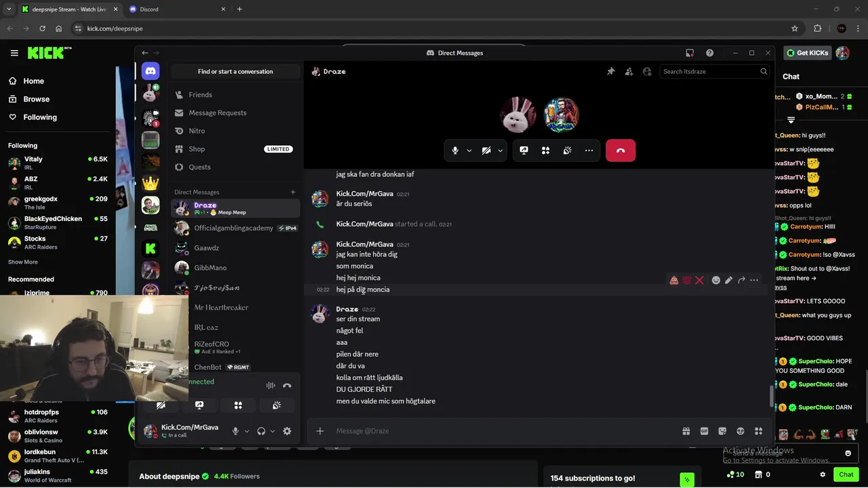Open input device arrow beside user panel mic
The width and height of the screenshot is (868, 488).
click(x=247, y=431)
